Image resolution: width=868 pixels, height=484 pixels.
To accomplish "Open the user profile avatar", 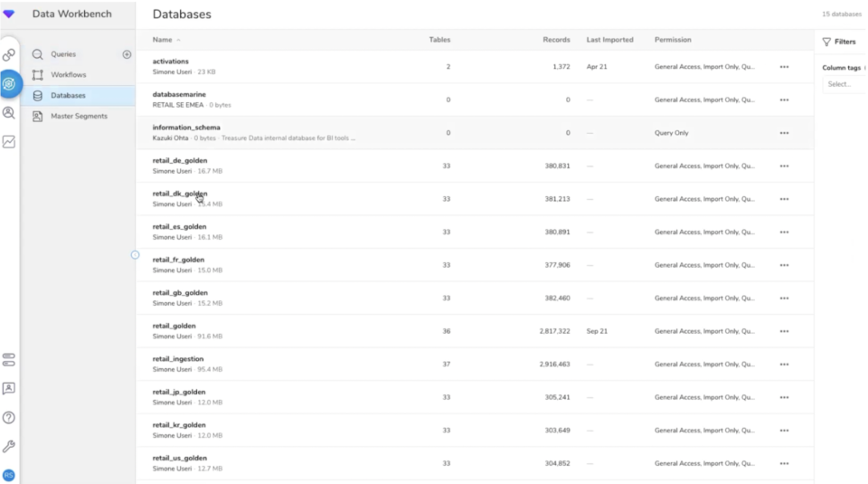I will click(x=9, y=475).
